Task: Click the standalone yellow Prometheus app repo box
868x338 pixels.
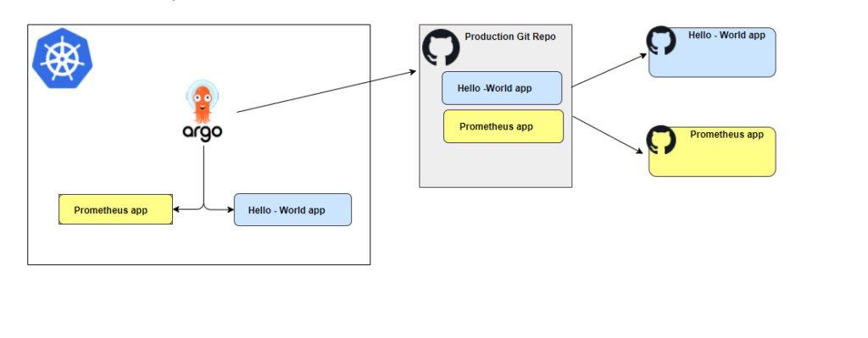Action: click(712, 152)
